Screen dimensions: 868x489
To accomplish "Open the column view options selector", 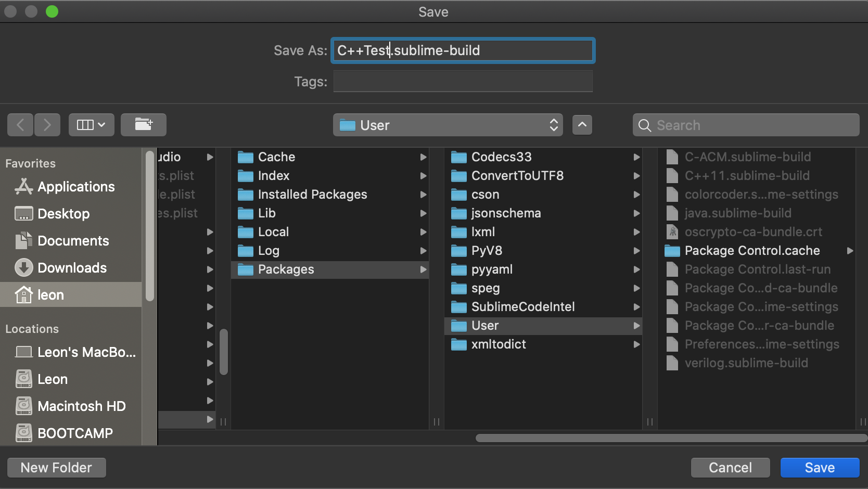I will pos(91,125).
